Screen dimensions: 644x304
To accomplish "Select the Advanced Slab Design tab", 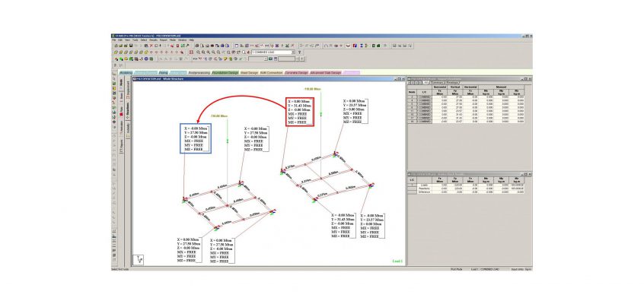I will pyautogui.click(x=326, y=72).
